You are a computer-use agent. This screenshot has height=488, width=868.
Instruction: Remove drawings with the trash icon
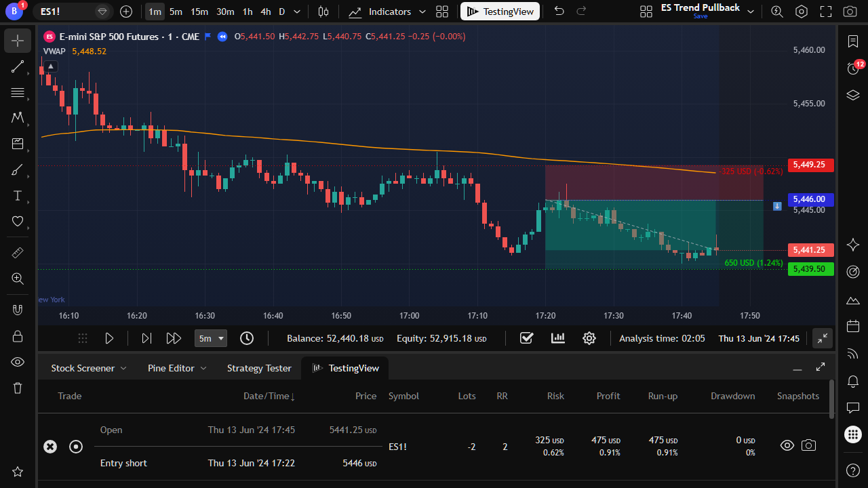pyautogui.click(x=18, y=388)
